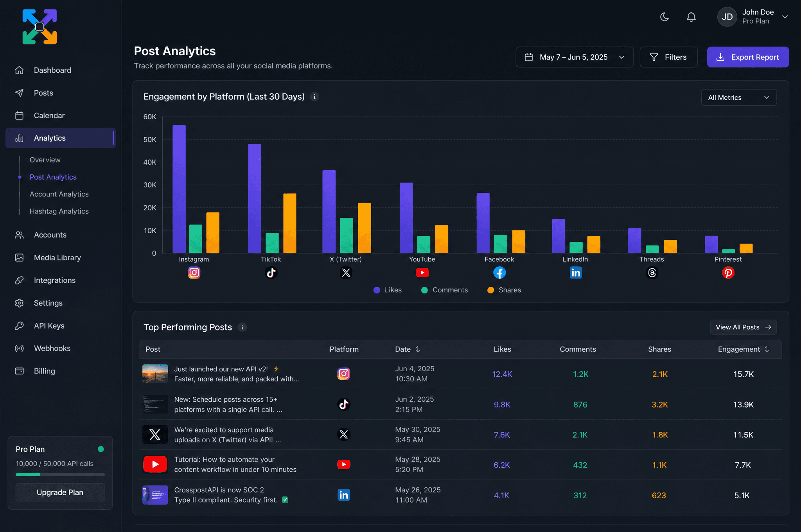Click the CrosspostAPI arrows logo
The height and width of the screenshot is (532, 801).
(40, 27)
